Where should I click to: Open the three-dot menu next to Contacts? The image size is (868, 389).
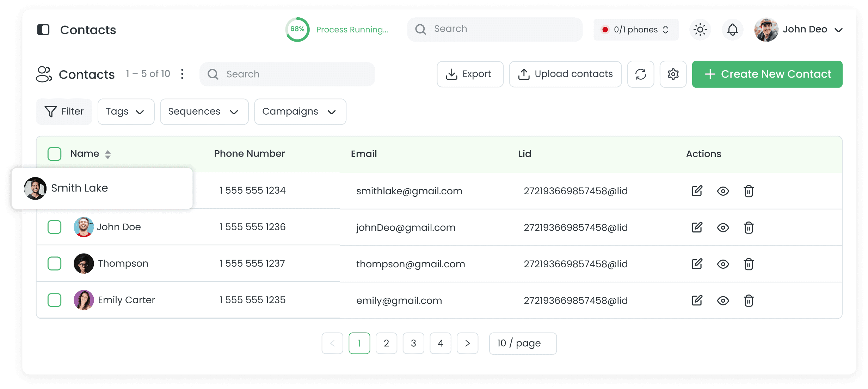pyautogui.click(x=182, y=74)
